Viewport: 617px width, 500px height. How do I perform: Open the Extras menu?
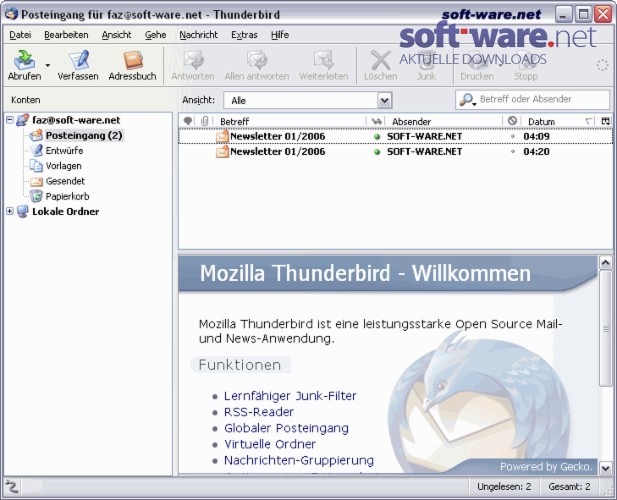tap(244, 35)
